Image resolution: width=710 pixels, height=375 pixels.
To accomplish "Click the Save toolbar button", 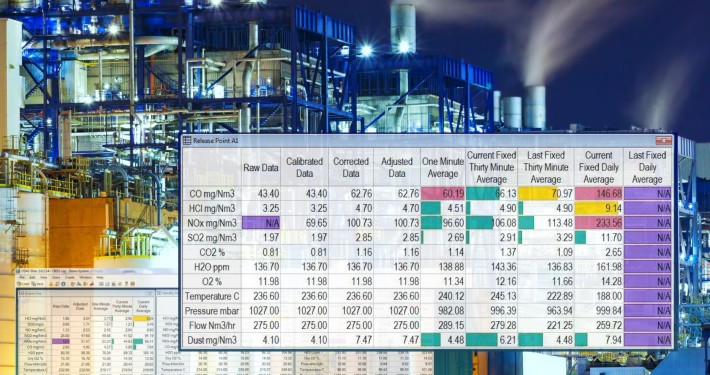I will (37, 284).
